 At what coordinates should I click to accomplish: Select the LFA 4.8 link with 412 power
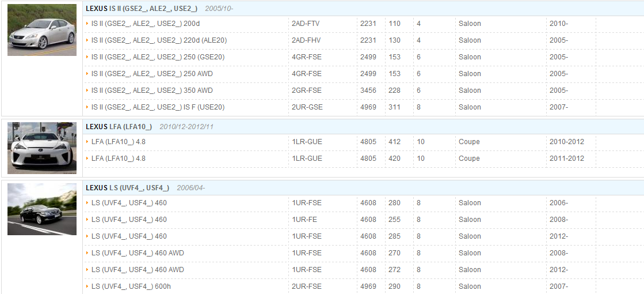pyautogui.click(x=119, y=142)
